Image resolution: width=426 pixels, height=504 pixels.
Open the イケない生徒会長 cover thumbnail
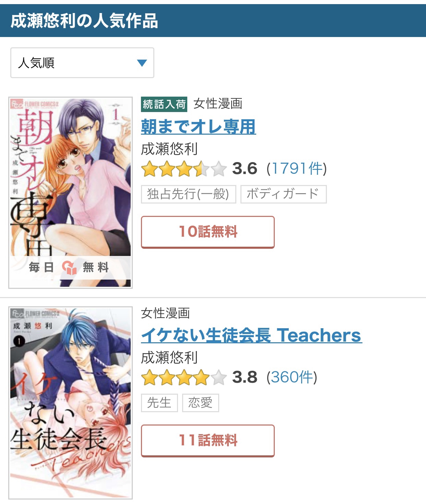pos(70,403)
